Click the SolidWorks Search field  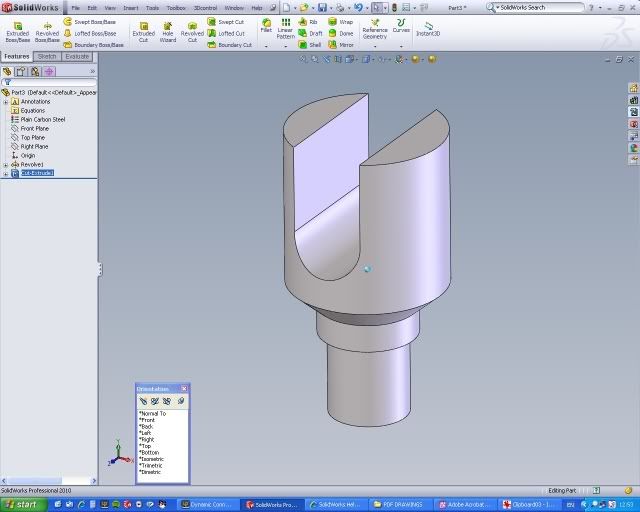[x=540, y=7]
